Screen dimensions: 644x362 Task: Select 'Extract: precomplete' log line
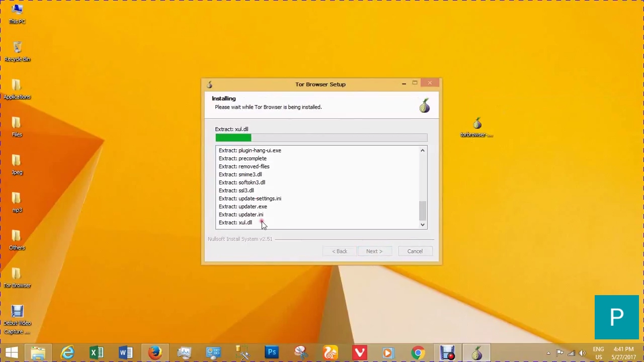pos(243,158)
